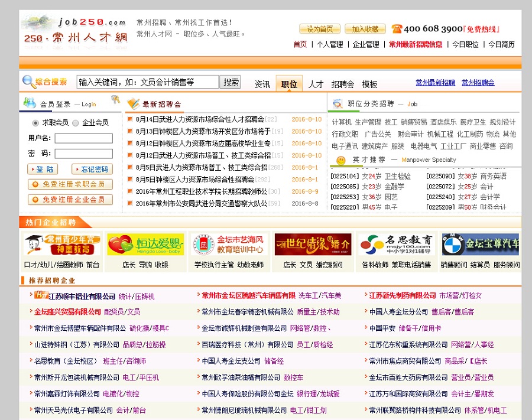Open 世纪情缘婚介 banner
The image size is (532, 420).
[x=313, y=245]
